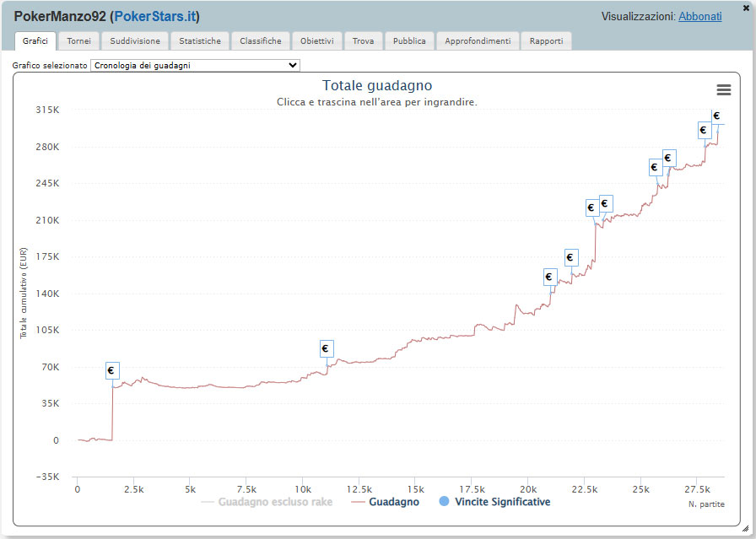Viewport: 756px width, 539px height.
Task: Open the Grafico selezionato dropdown
Action: [195, 65]
